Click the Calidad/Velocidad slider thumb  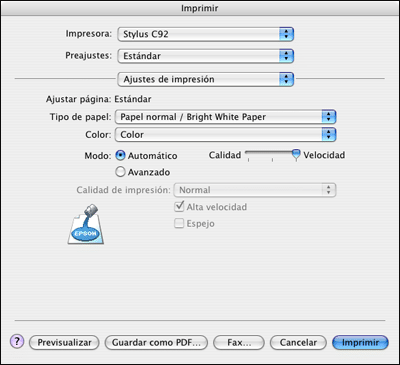coord(296,154)
